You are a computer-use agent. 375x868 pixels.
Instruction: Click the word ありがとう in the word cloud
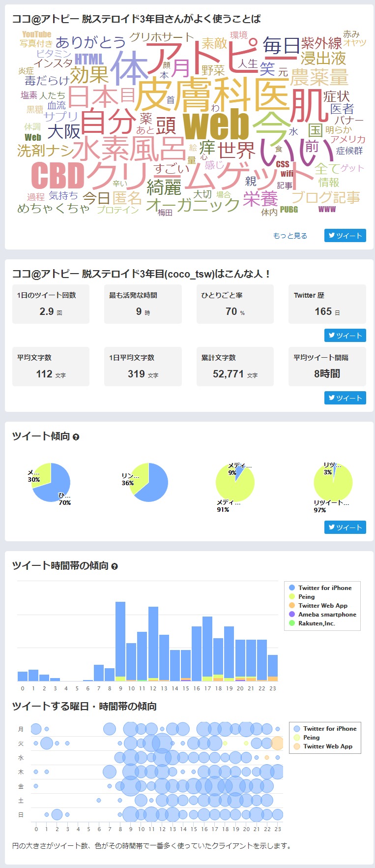90,42
